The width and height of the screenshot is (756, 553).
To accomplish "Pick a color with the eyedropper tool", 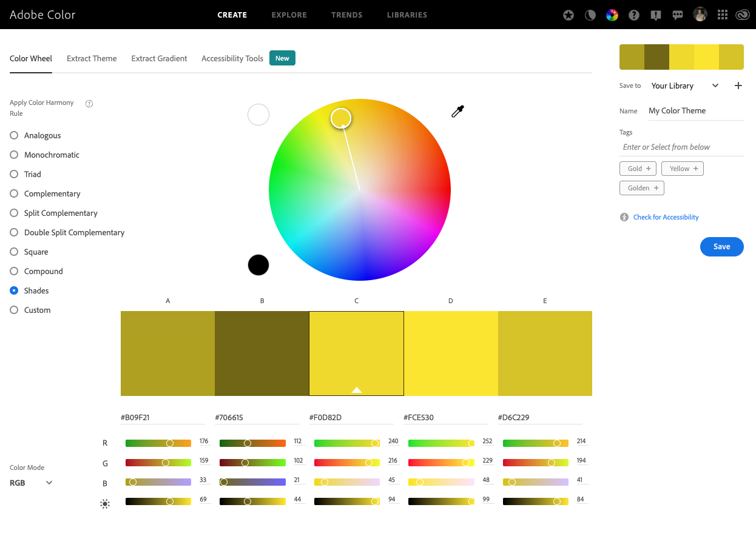I will pyautogui.click(x=457, y=112).
